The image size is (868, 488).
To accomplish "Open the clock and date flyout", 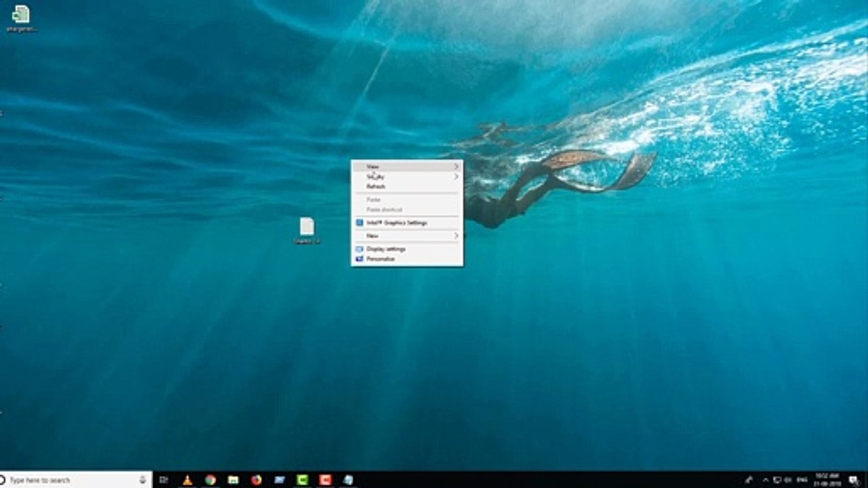I will click(x=826, y=480).
